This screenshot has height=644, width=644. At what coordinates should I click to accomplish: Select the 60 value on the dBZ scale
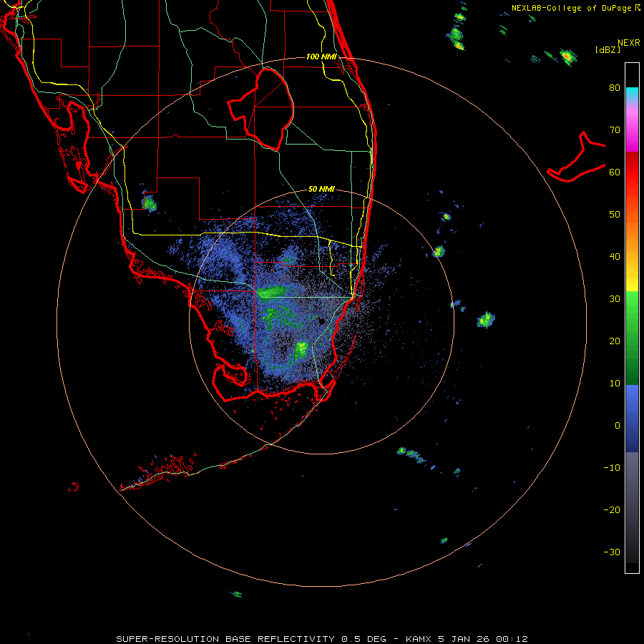(615, 172)
